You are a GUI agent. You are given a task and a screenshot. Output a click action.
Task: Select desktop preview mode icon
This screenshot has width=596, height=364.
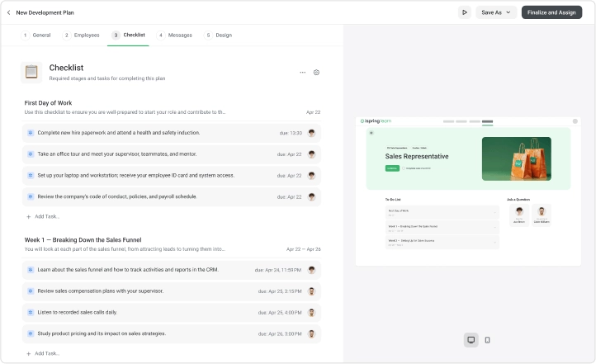click(471, 340)
